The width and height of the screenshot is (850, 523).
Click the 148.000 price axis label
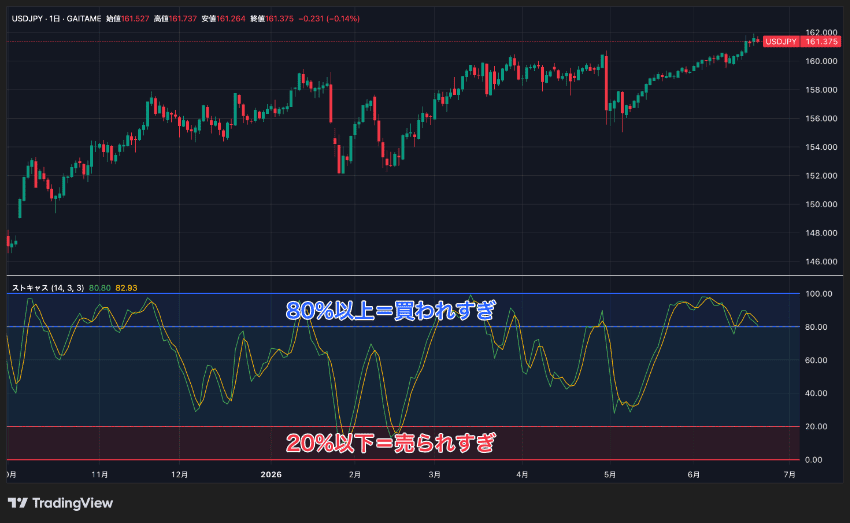[x=821, y=233]
